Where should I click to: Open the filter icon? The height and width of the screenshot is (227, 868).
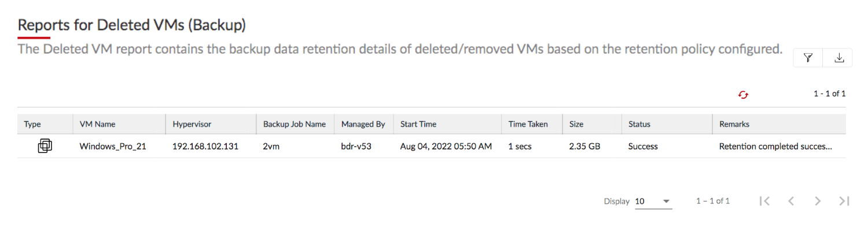tap(808, 57)
